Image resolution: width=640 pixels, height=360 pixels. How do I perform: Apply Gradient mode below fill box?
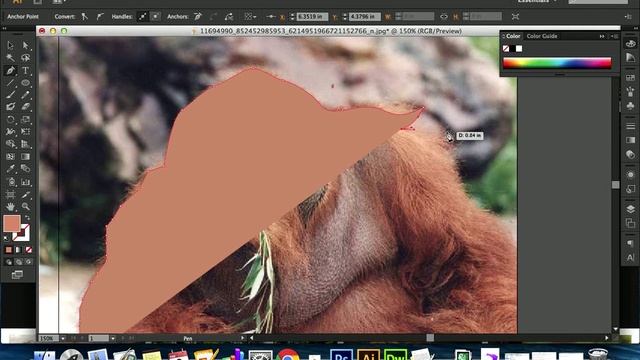(18, 250)
